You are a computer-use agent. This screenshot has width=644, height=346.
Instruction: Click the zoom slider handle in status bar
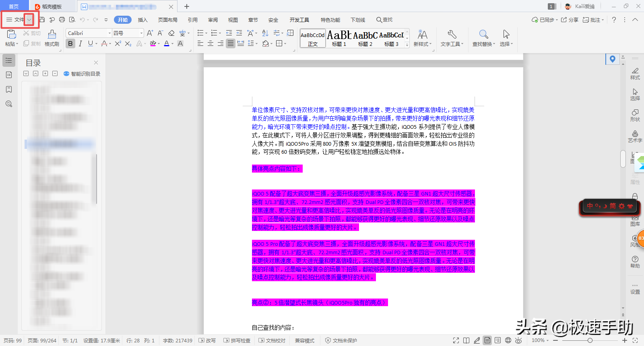pyautogui.click(x=590, y=340)
